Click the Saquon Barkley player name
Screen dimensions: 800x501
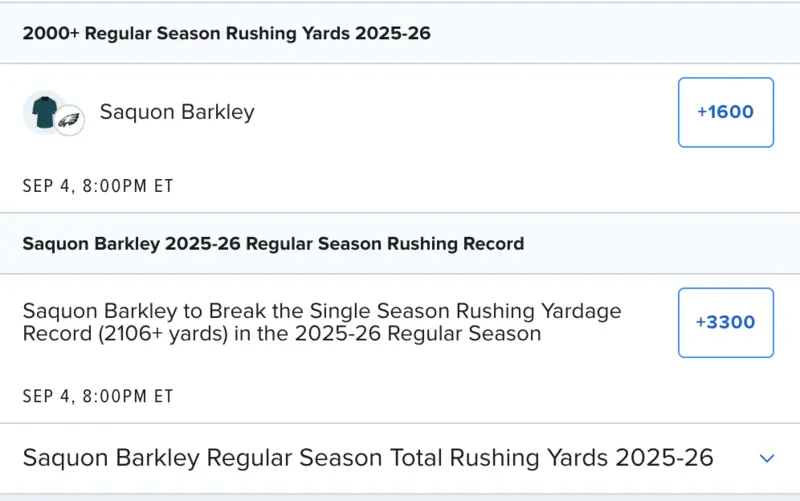pos(177,112)
